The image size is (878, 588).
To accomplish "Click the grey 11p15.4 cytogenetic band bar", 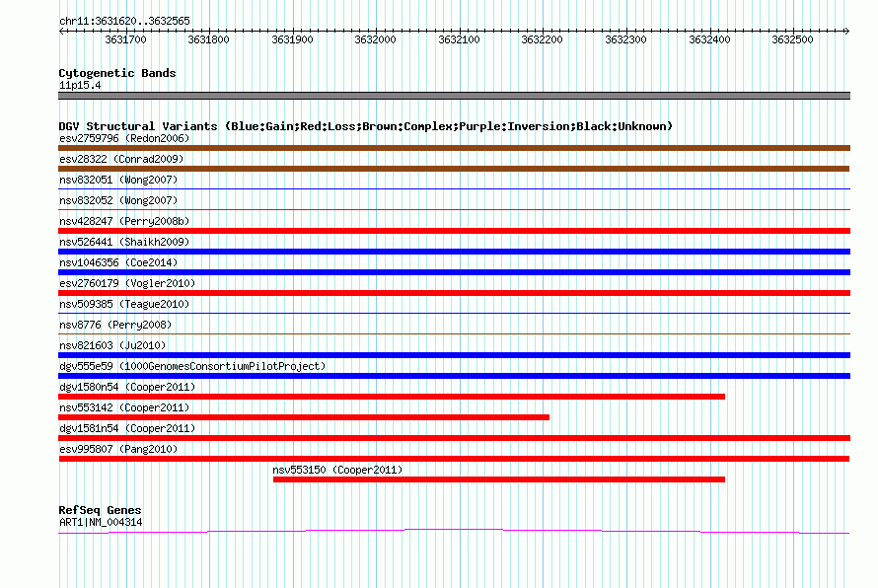I will (x=454, y=96).
